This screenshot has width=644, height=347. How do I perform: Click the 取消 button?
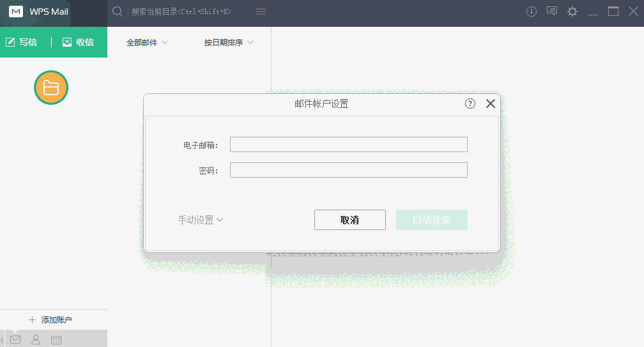tap(350, 220)
